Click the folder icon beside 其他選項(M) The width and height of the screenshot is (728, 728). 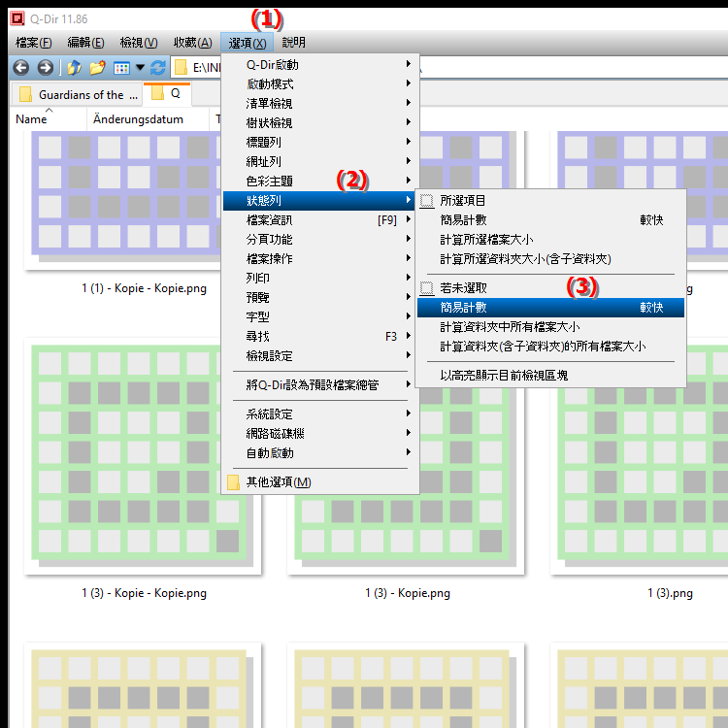point(234,482)
